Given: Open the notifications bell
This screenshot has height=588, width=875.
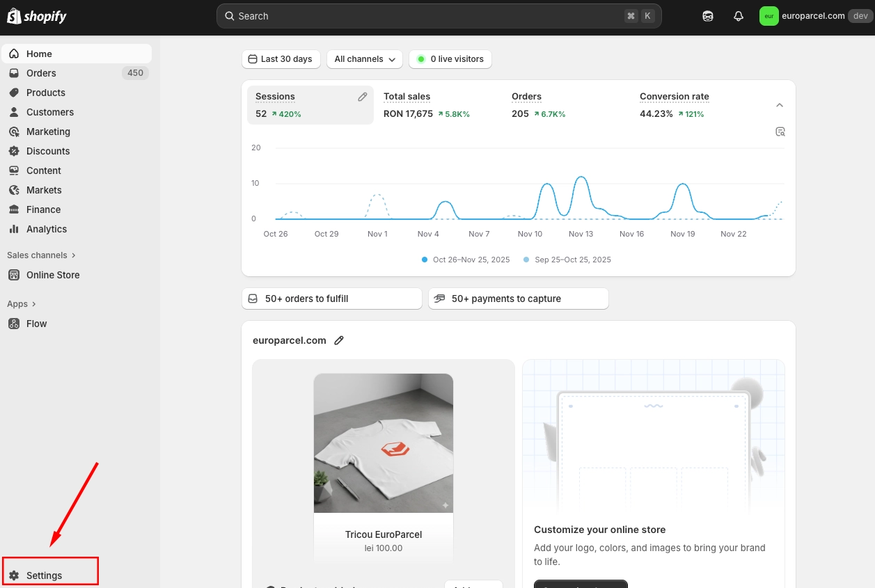Looking at the screenshot, I should click(739, 16).
